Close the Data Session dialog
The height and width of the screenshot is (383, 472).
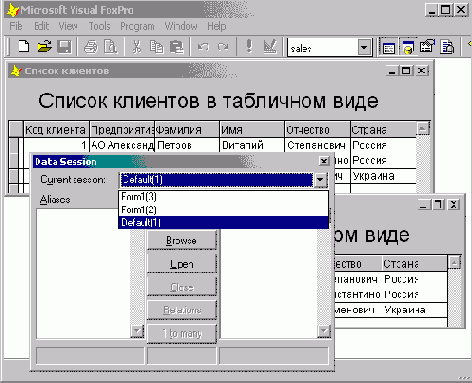click(324, 161)
